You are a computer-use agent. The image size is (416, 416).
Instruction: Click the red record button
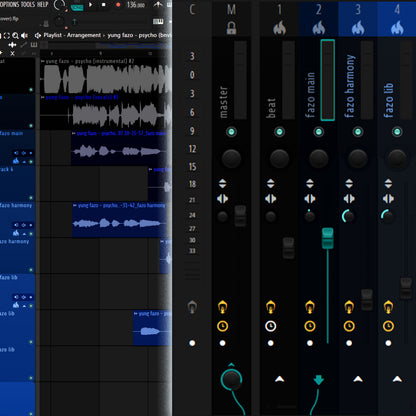[118, 5]
